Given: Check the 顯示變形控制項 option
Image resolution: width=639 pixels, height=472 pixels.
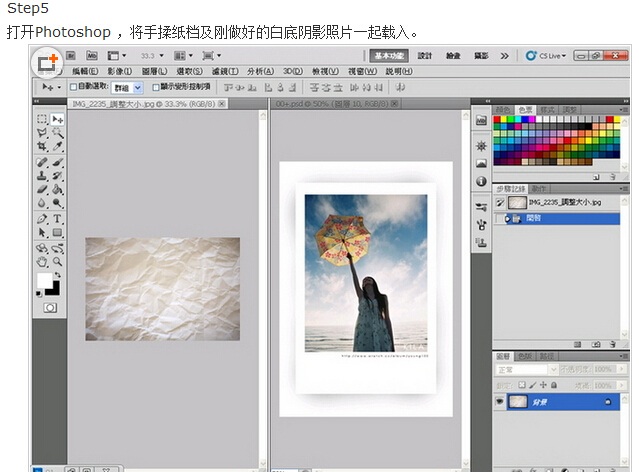Looking at the screenshot, I should [x=156, y=87].
